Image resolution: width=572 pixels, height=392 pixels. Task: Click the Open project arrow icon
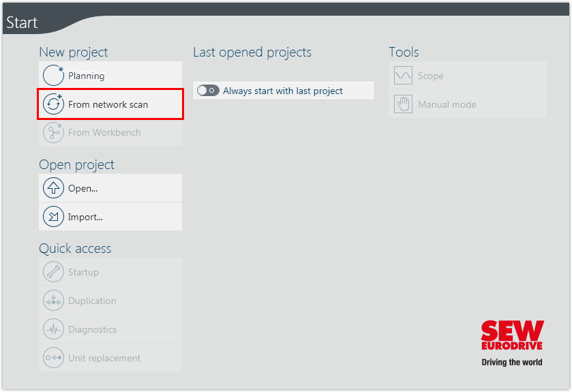point(53,188)
